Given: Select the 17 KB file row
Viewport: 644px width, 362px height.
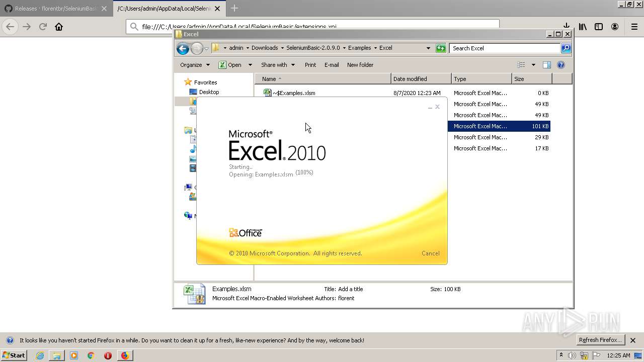Looking at the screenshot, I should (x=499, y=148).
